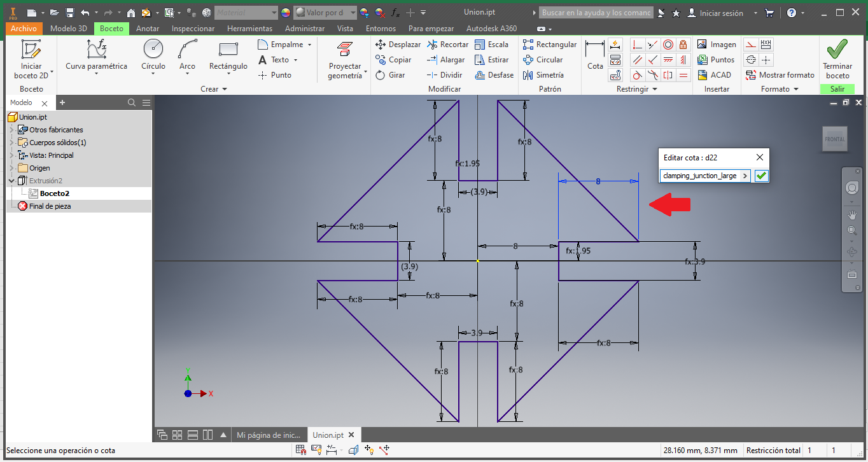Toggle relax mode in status bar
The width and height of the screenshot is (868, 462).
pyautogui.click(x=384, y=450)
